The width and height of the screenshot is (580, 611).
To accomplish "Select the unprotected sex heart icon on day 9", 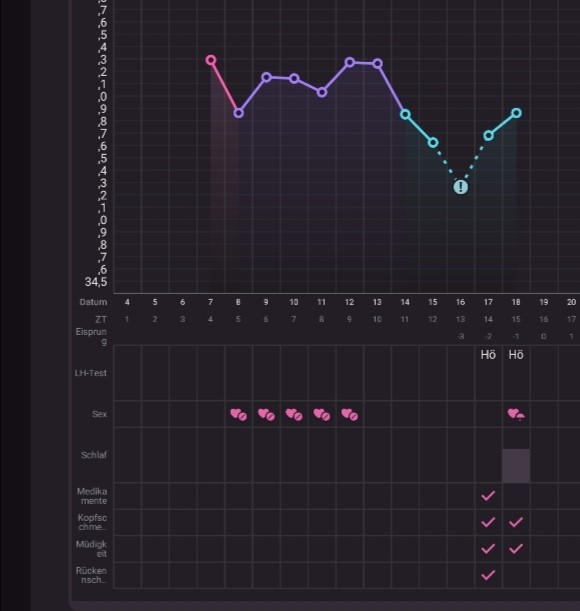I will tap(266, 415).
